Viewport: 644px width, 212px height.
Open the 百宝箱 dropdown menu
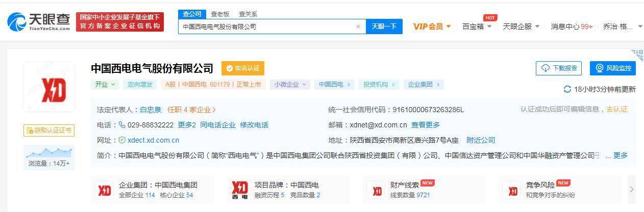[x=477, y=26]
